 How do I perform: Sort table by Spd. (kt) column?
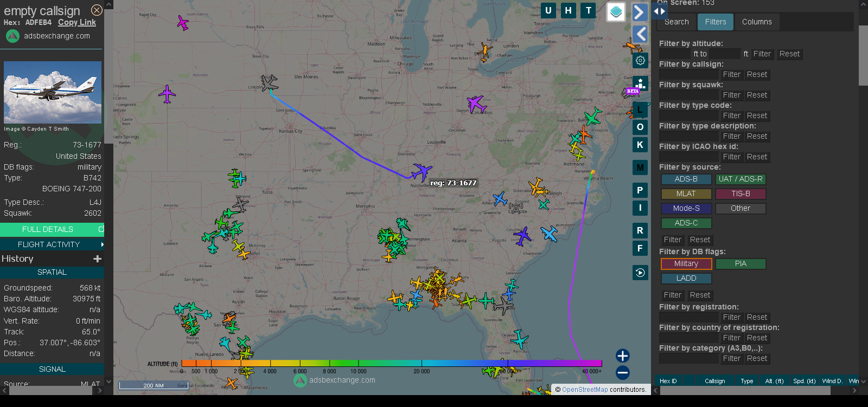pos(804,381)
